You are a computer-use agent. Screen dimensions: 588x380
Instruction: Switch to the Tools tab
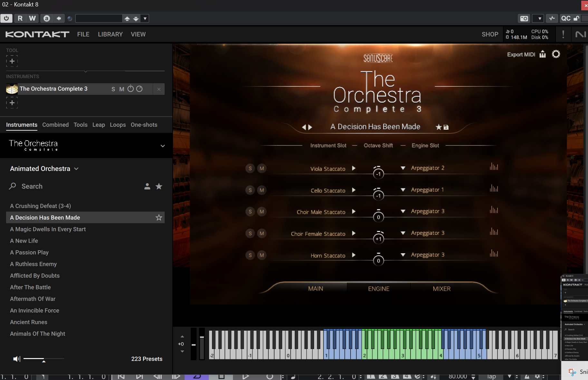click(80, 125)
